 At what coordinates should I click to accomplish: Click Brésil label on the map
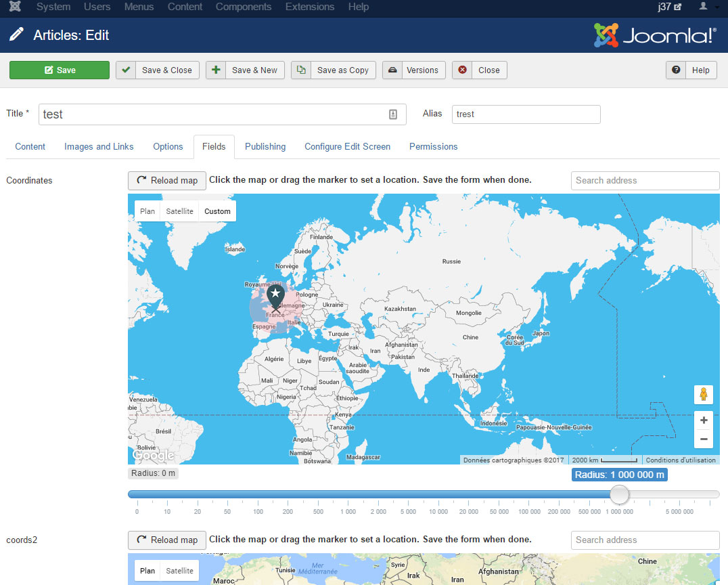coord(164,431)
